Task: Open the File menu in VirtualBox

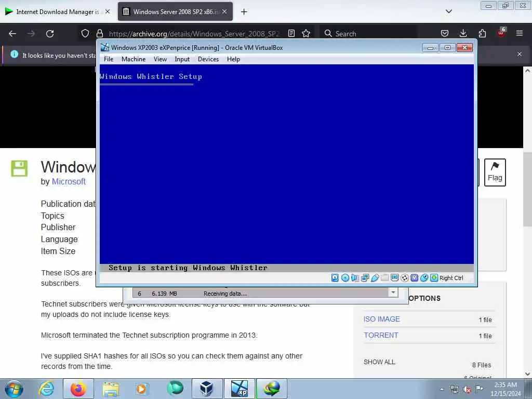Action: point(109,59)
